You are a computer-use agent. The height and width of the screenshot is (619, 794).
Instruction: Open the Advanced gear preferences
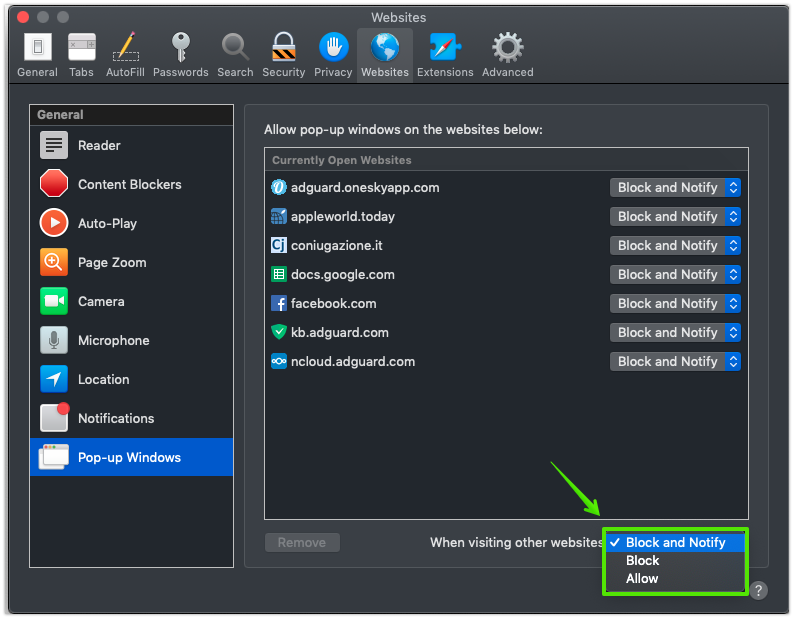[507, 54]
